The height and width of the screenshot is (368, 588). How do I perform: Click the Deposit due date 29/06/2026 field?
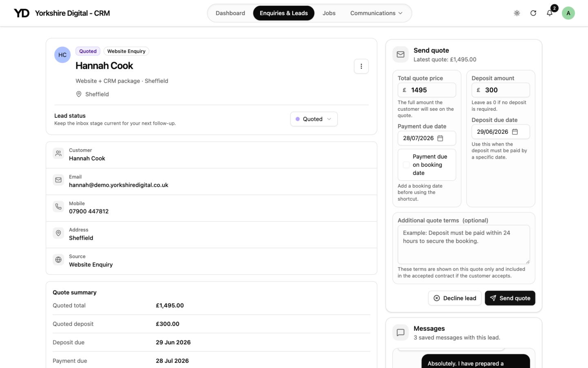point(501,132)
